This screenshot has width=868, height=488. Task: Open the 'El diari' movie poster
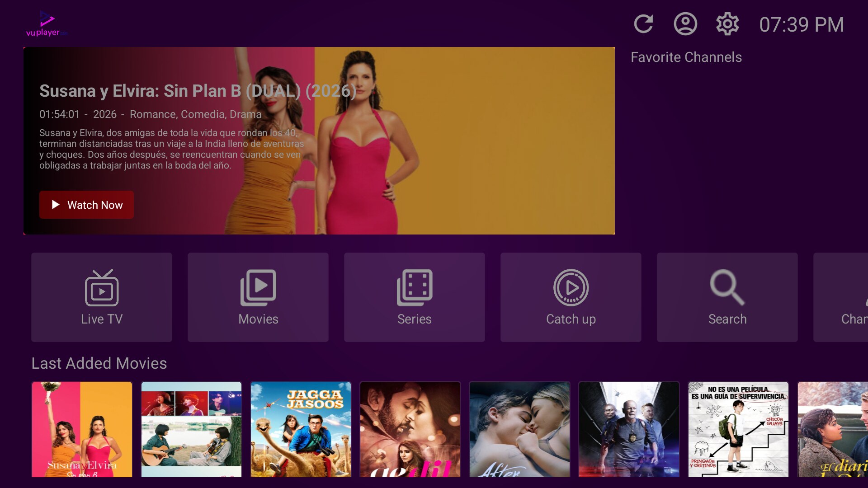[x=833, y=429]
